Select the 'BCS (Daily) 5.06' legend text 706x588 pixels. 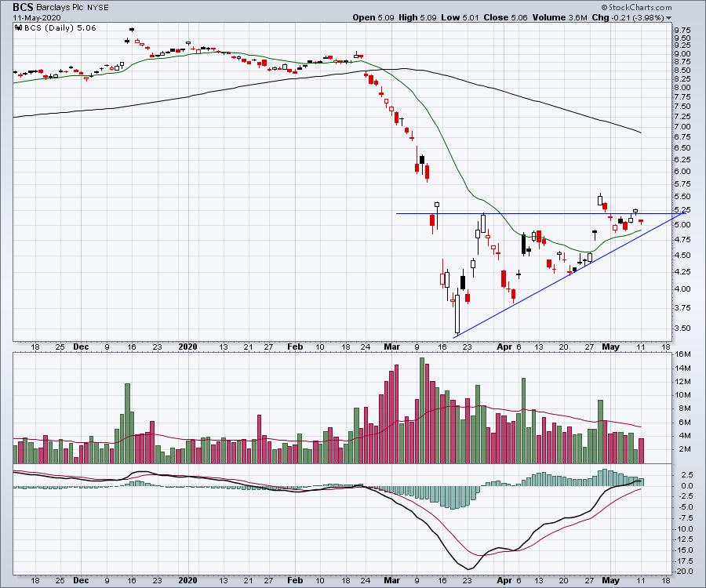60,27
